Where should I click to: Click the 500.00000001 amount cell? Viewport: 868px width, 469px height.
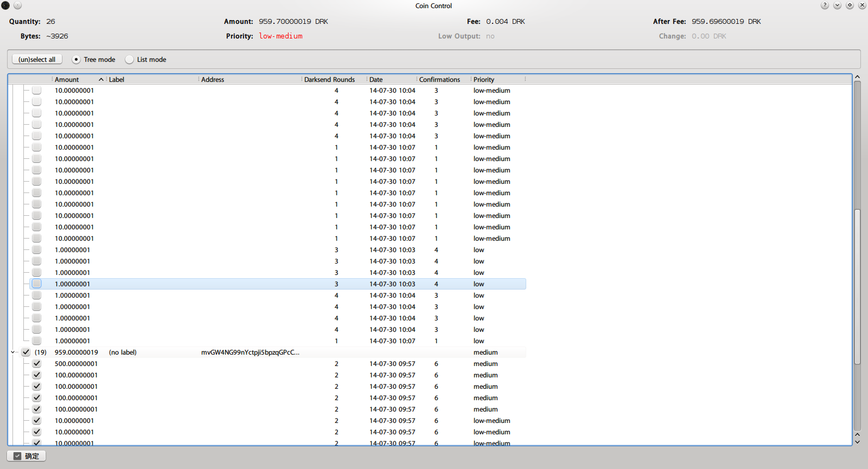point(76,364)
